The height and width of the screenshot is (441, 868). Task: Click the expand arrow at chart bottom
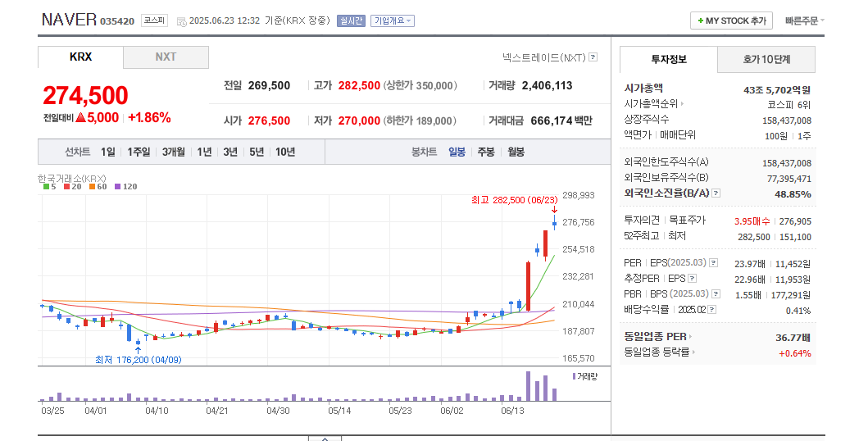(325, 439)
